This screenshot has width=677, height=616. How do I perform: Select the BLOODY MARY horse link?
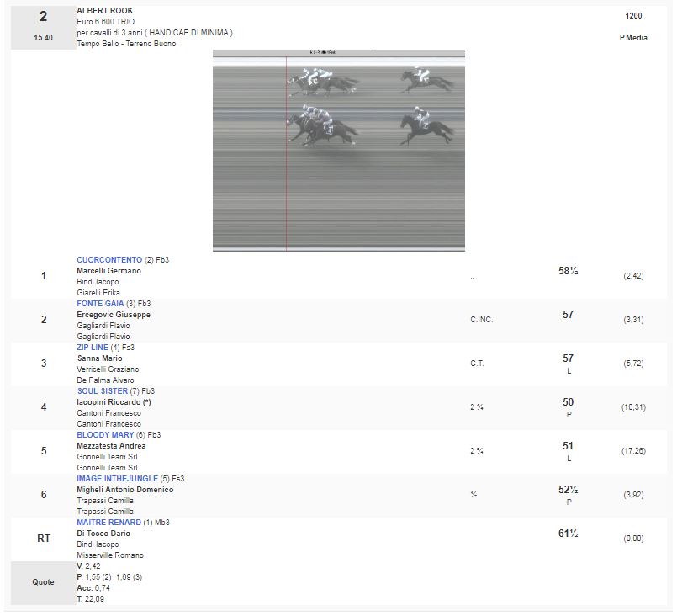click(x=104, y=435)
